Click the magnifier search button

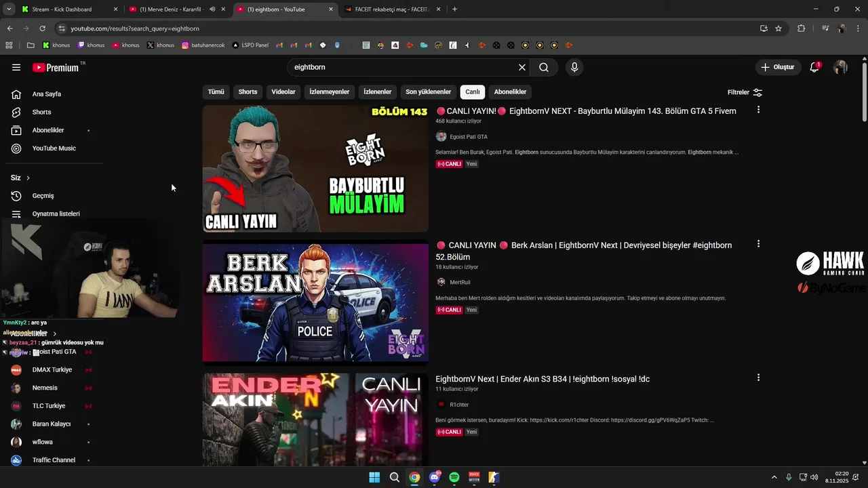(x=544, y=67)
